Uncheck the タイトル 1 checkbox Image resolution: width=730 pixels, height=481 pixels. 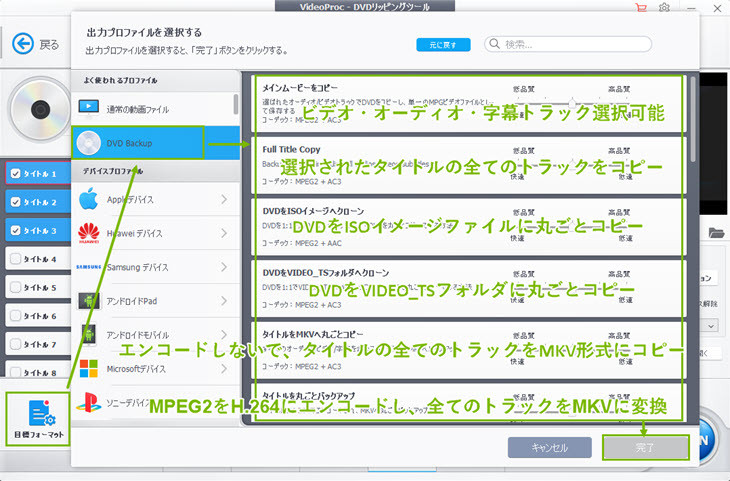tap(15, 173)
